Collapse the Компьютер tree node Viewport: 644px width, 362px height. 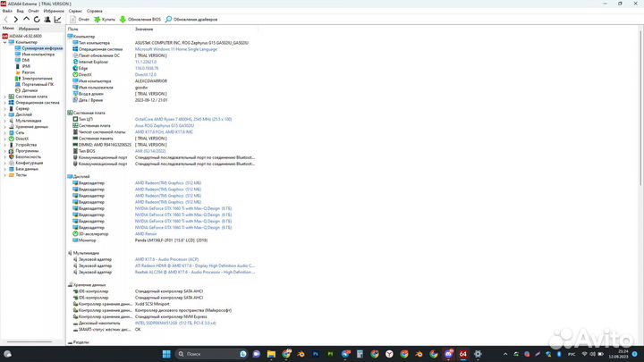[x=5, y=42]
